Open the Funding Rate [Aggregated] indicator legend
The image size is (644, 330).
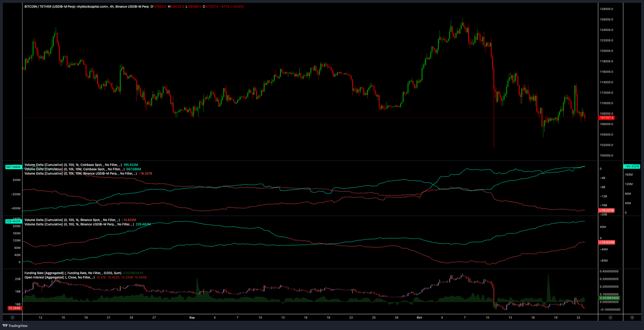click(x=72, y=273)
